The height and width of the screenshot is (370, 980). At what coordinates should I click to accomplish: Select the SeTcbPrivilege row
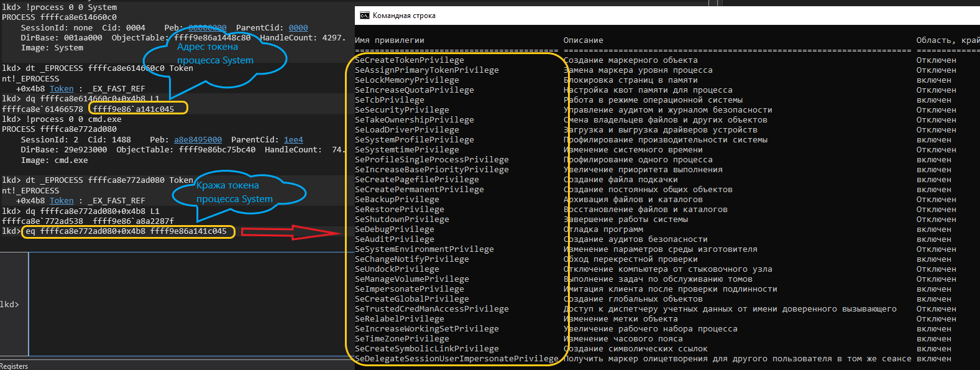click(390, 100)
